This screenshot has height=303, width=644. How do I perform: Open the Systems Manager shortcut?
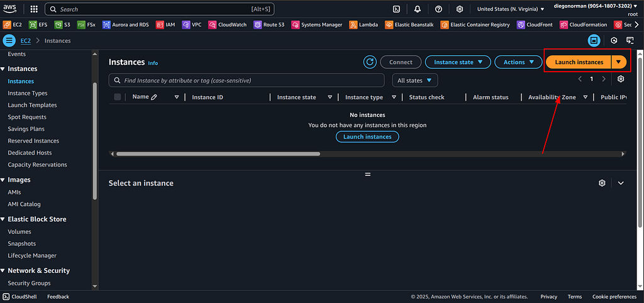(x=317, y=25)
